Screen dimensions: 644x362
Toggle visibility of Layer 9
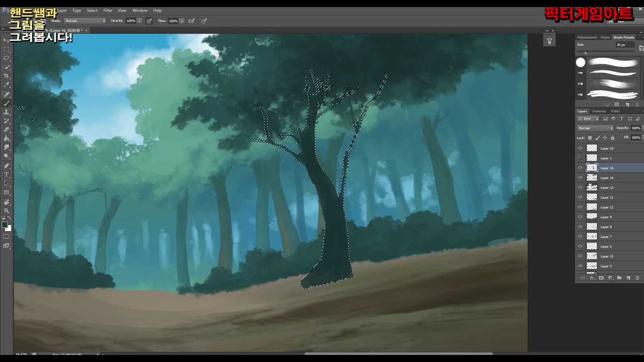click(580, 217)
